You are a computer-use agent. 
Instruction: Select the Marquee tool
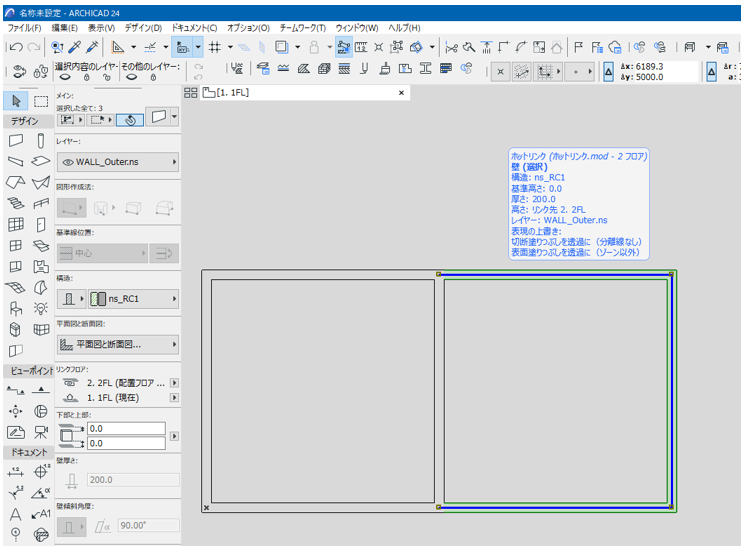point(41,101)
